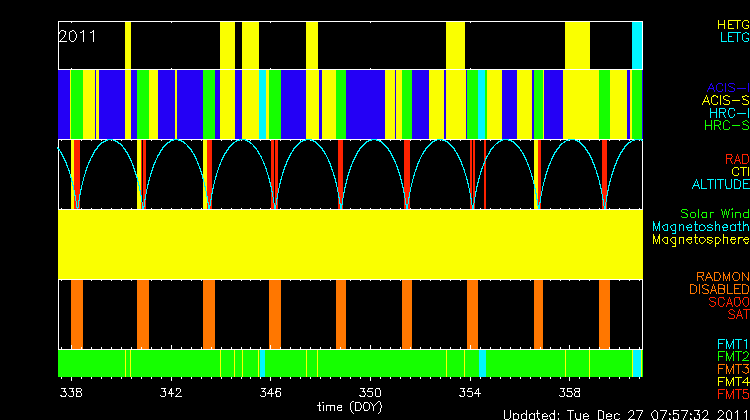The height and width of the screenshot is (420, 750).
Task: Click the Solar Wind legend label
Action: (714, 214)
